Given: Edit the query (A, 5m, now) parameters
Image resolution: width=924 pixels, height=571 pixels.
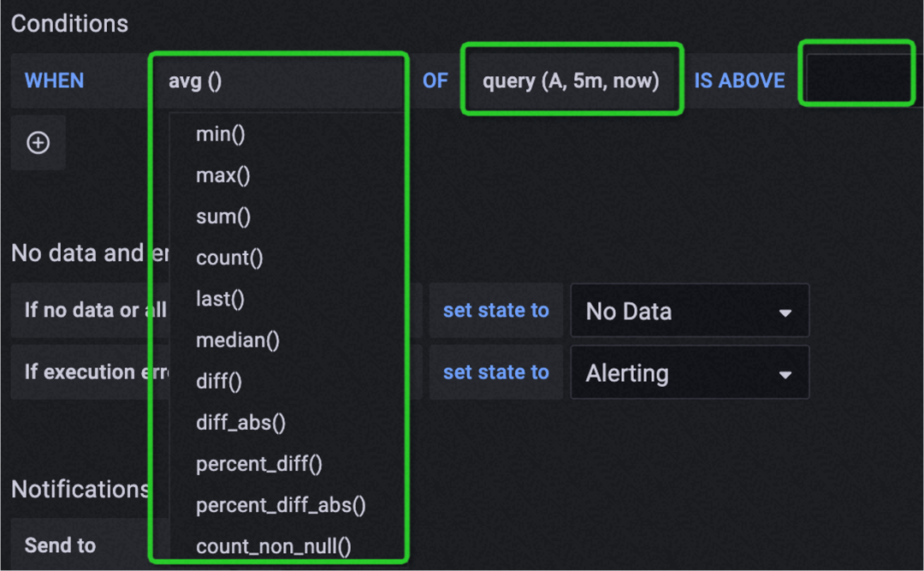Looking at the screenshot, I should pyautogui.click(x=571, y=81).
